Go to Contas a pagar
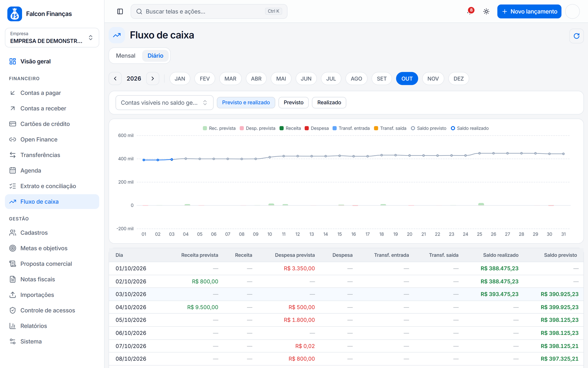 [x=52, y=93]
